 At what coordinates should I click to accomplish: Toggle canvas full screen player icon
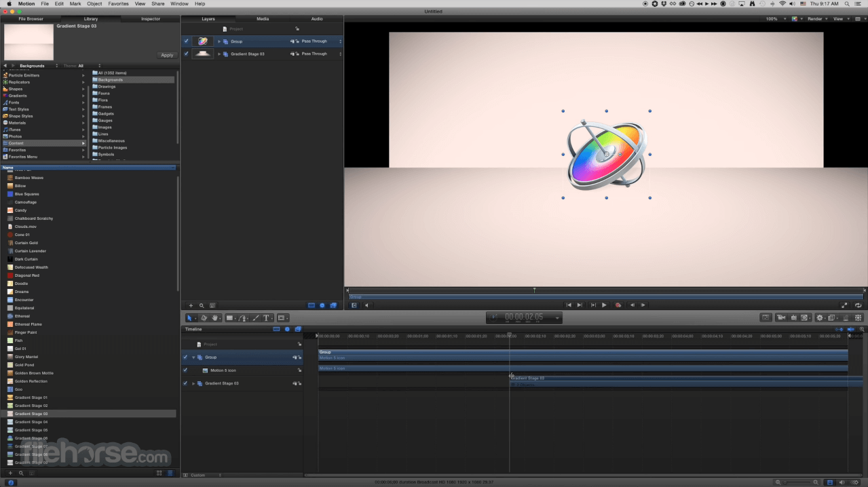pyautogui.click(x=844, y=305)
